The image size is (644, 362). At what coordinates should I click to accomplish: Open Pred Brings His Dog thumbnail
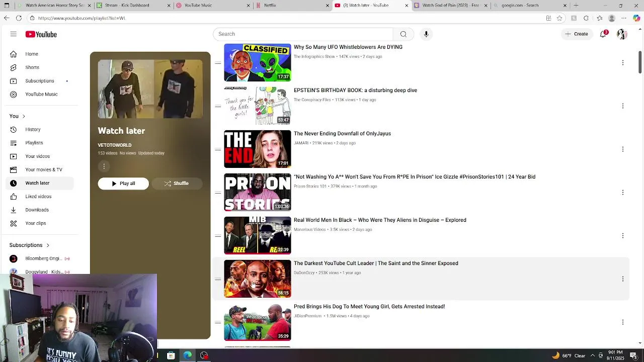258,322
